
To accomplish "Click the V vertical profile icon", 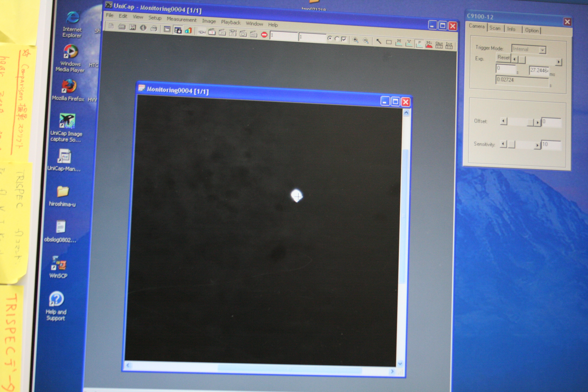I will tap(409, 43).
